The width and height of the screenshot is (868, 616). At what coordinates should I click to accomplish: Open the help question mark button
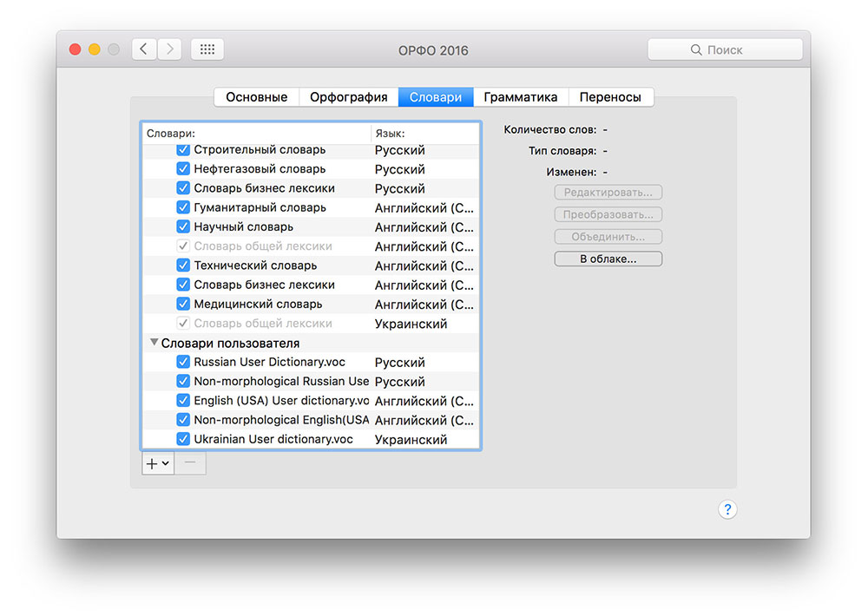(727, 509)
